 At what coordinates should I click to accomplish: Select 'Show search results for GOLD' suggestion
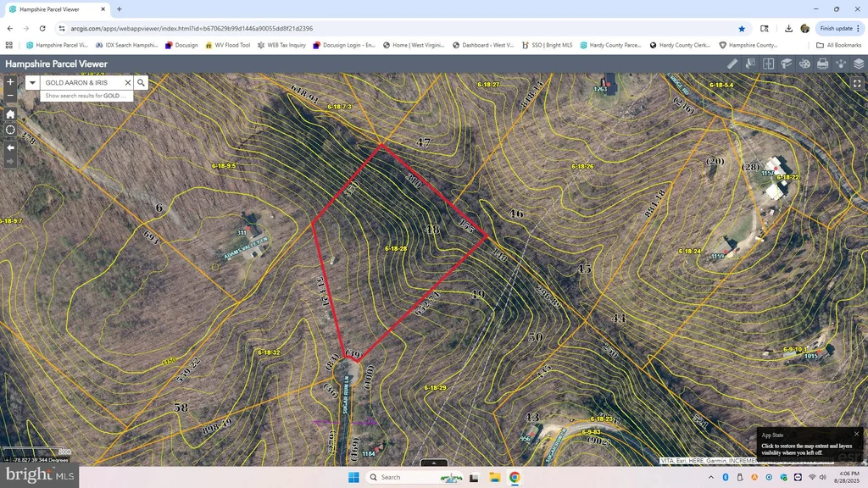point(86,96)
